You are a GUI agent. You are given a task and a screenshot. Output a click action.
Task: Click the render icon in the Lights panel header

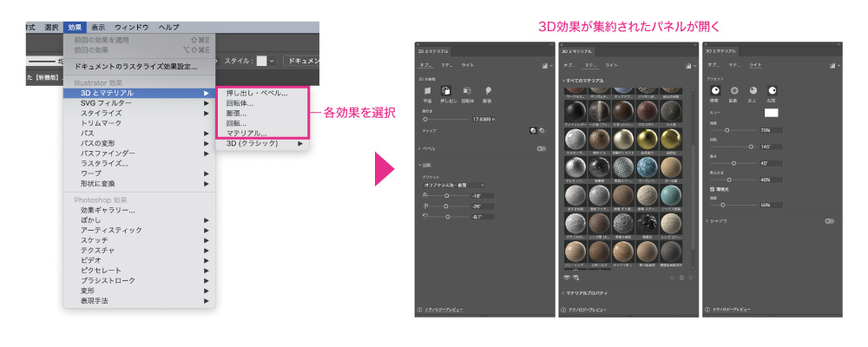point(832,65)
